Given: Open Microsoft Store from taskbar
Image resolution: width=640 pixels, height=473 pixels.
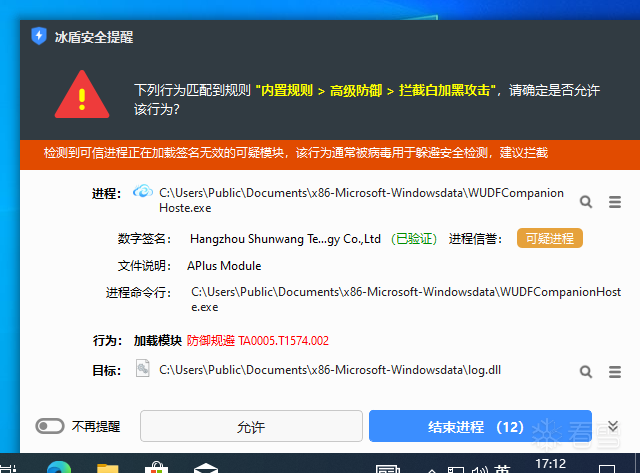Looking at the screenshot, I should (157, 468).
